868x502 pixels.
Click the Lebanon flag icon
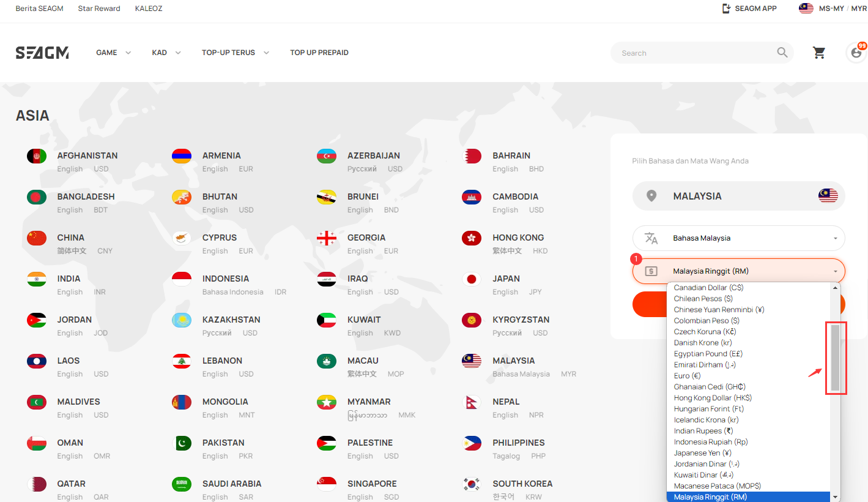(182, 361)
